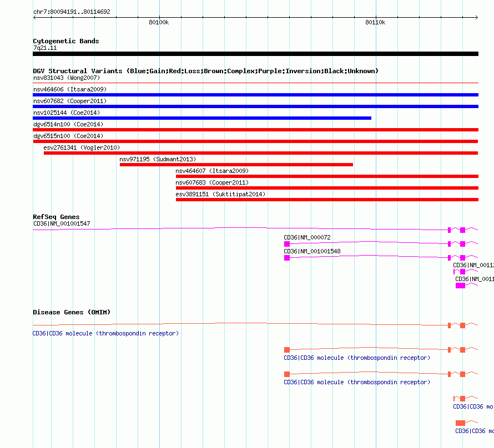Click the Disease Genes (OMIM) track title

coord(72,312)
